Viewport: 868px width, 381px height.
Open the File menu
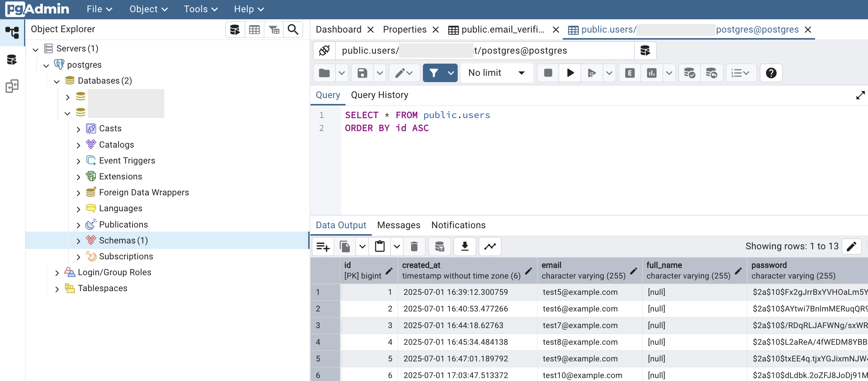[x=99, y=9]
